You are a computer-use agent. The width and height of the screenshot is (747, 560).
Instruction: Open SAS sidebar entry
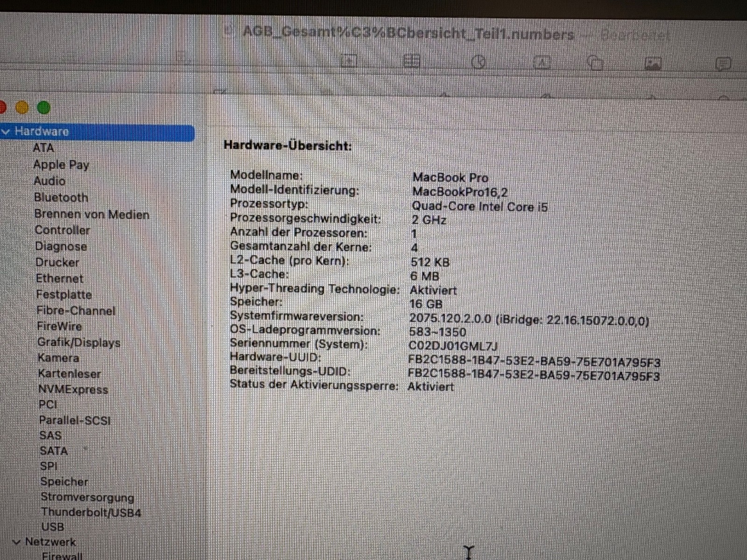(50, 435)
